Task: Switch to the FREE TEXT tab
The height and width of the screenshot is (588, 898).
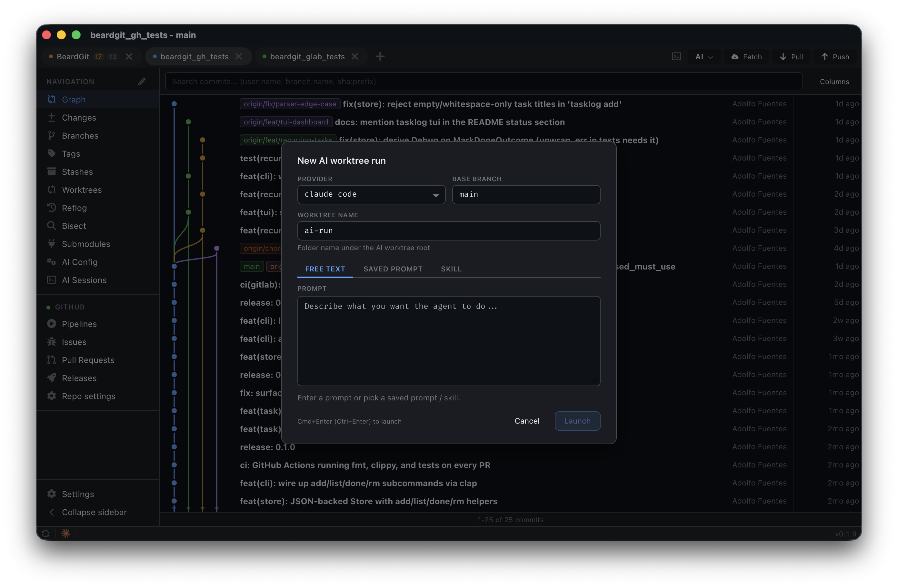Action: click(x=325, y=269)
